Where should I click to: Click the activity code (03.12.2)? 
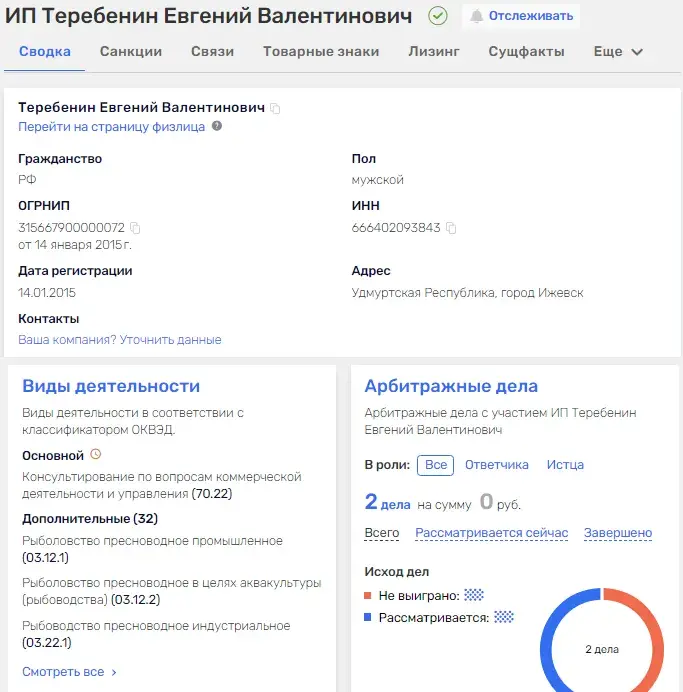[135, 600]
